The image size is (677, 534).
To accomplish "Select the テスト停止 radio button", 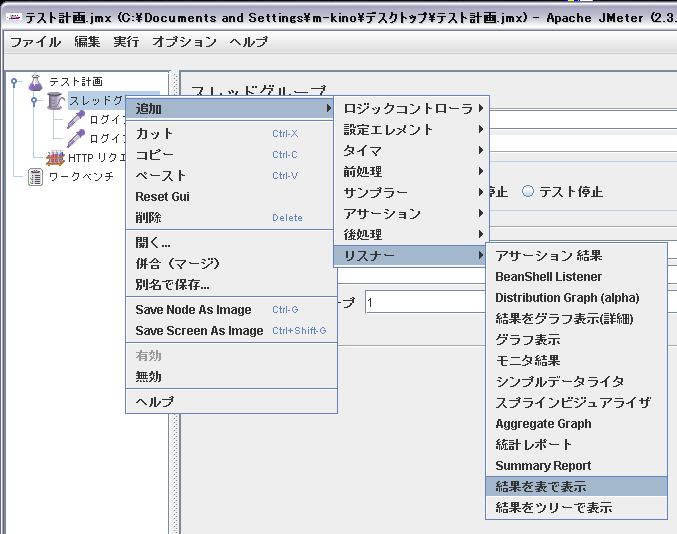I will [528, 192].
